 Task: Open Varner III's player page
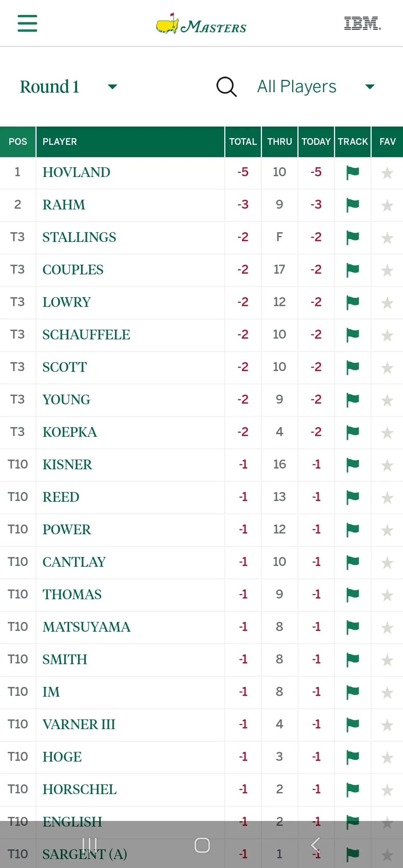click(x=79, y=724)
